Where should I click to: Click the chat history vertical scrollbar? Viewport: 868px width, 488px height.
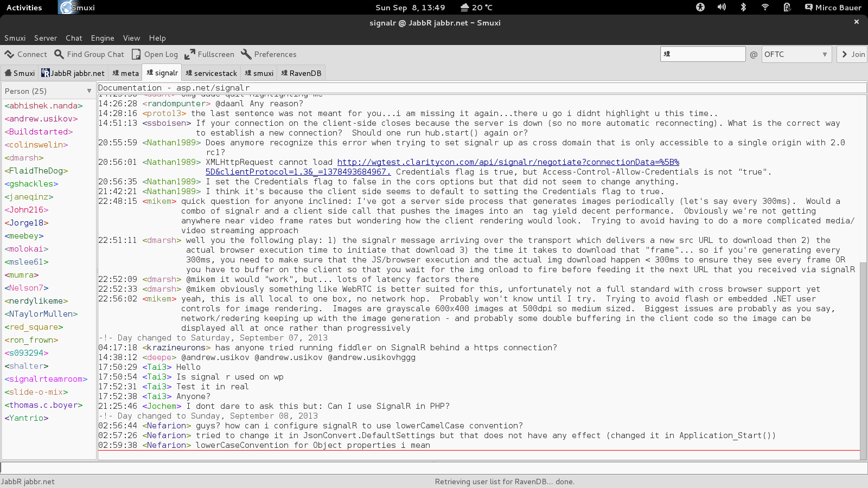point(864,352)
